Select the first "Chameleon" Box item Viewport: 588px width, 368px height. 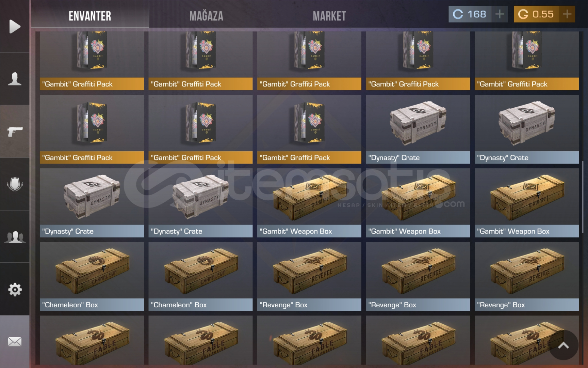[92, 276]
